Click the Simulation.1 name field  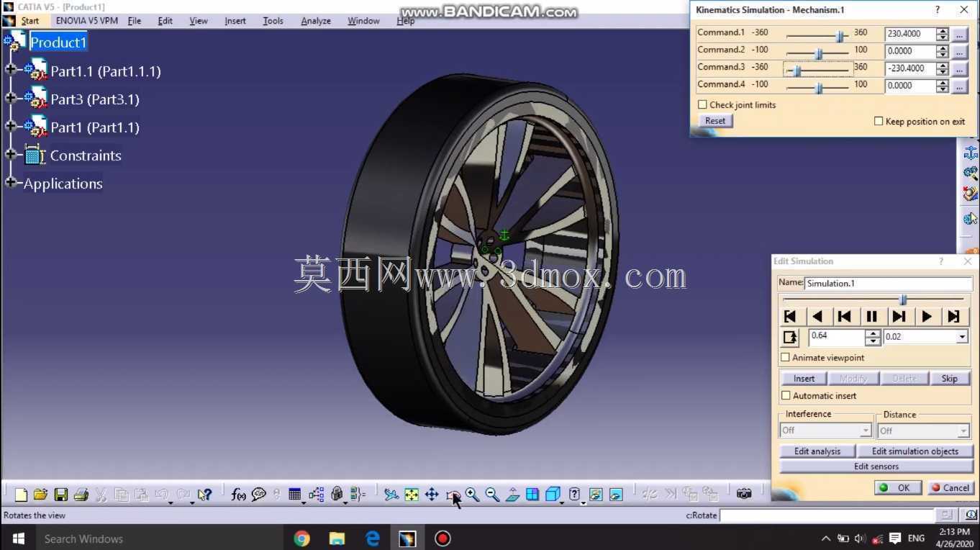pyautogui.click(x=888, y=284)
